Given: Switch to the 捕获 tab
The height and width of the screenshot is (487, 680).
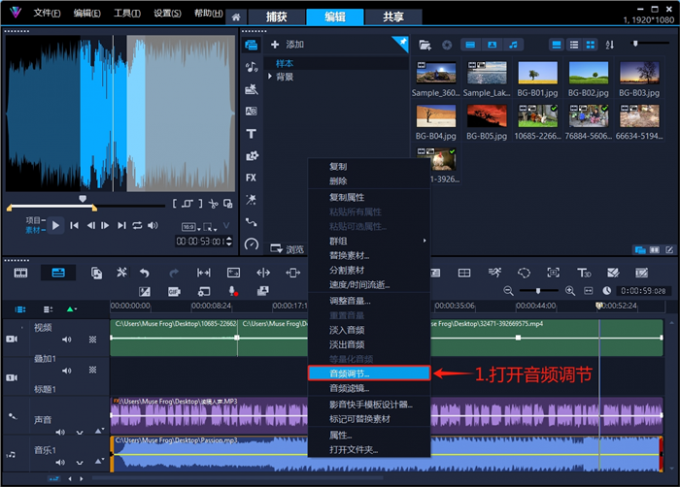Looking at the screenshot, I should pos(277,17).
